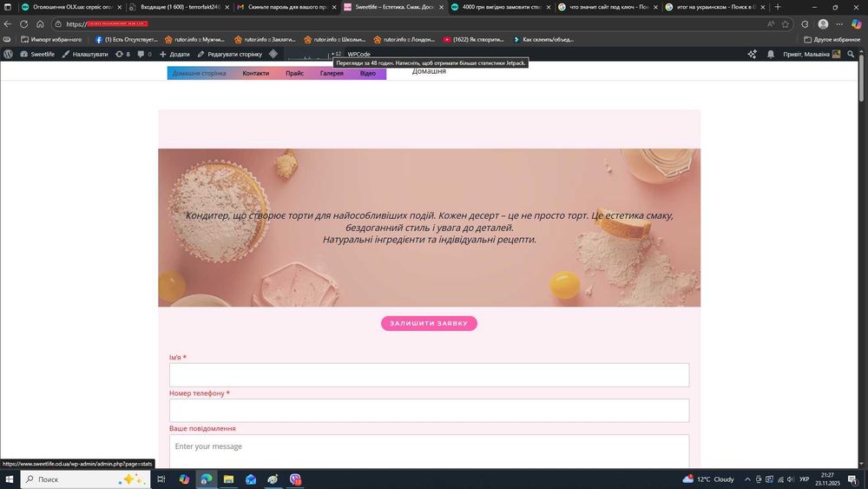Viewport: 868px width, 489px height.
Task: Open the Jetpack stats sparkline graph
Action: click(314, 54)
